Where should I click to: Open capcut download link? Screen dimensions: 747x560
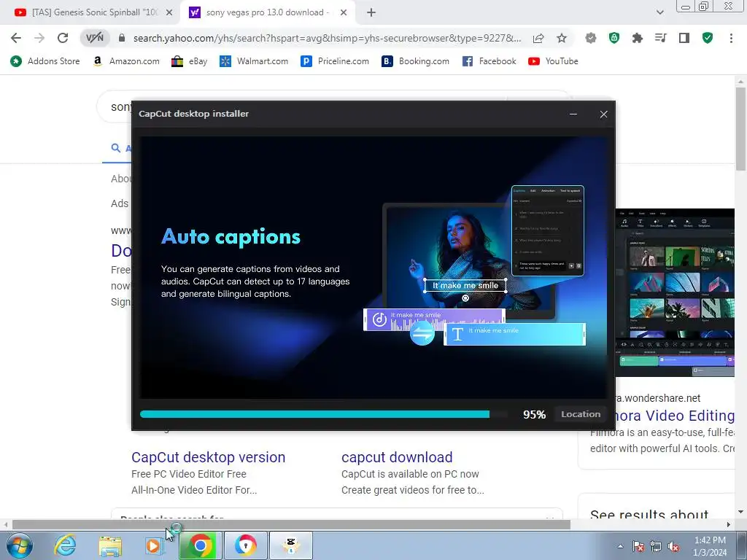(397, 457)
